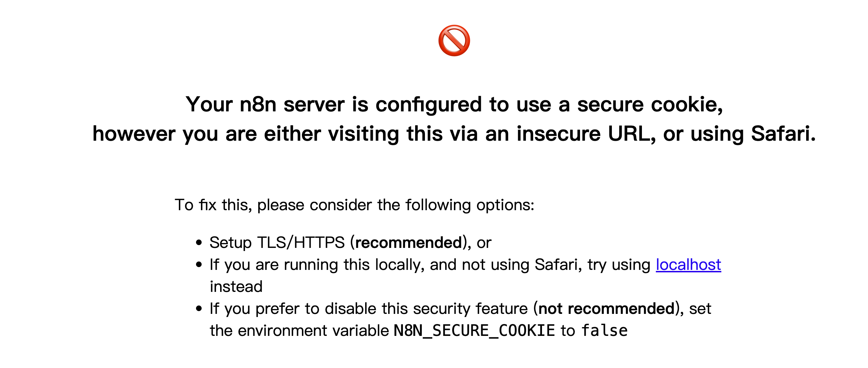Click the bullet dot before 'Setup TLS/HTTPS'
Screen dimensions: 868x368
[199, 243]
